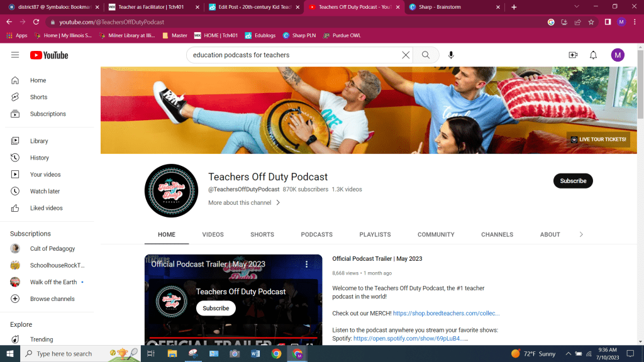Open a new browser tab
Viewport: 644px width, 362px height.
pyautogui.click(x=514, y=7)
